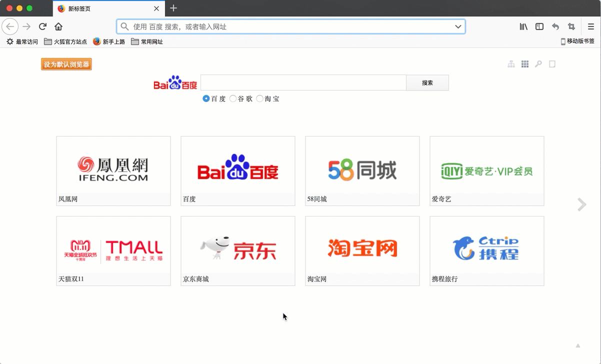Screen dimensions: 601x364
Task: Click the Baidu logo beside search box
Action: click(x=175, y=83)
